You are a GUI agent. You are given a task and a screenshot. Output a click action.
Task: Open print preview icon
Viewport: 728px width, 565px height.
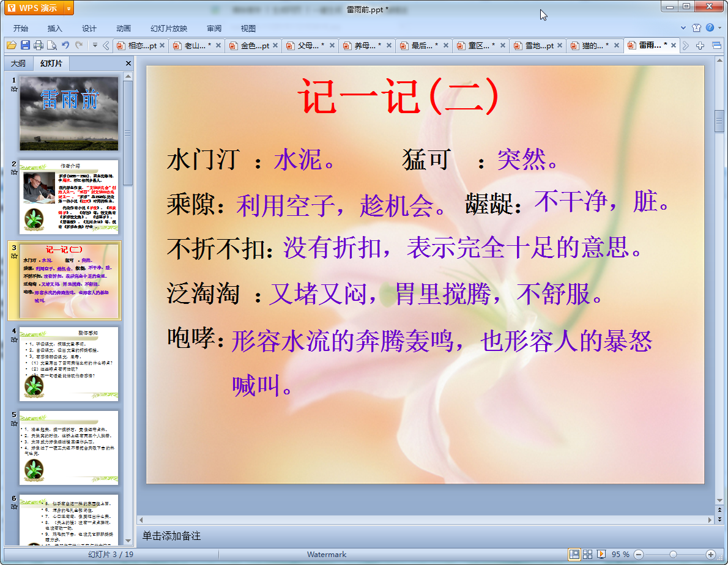[52, 45]
